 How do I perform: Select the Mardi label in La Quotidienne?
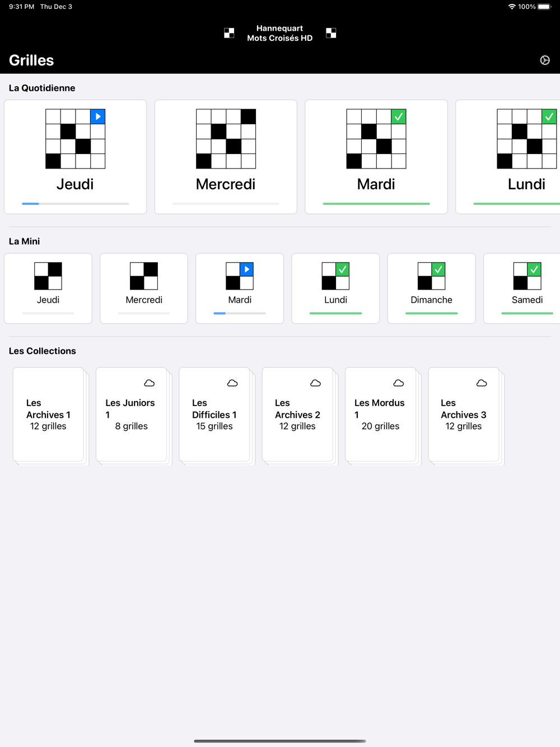click(376, 184)
